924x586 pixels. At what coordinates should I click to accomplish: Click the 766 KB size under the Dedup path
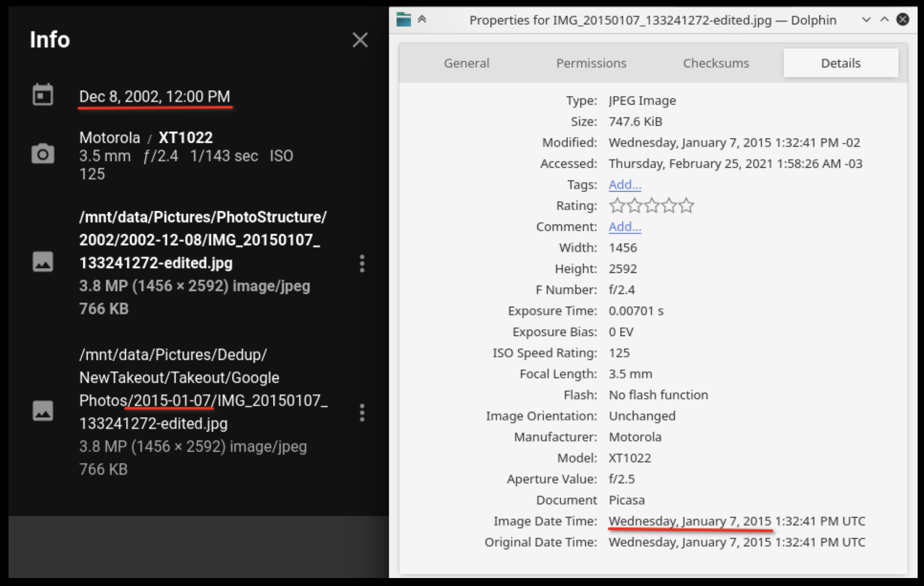[x=104, y=469]
